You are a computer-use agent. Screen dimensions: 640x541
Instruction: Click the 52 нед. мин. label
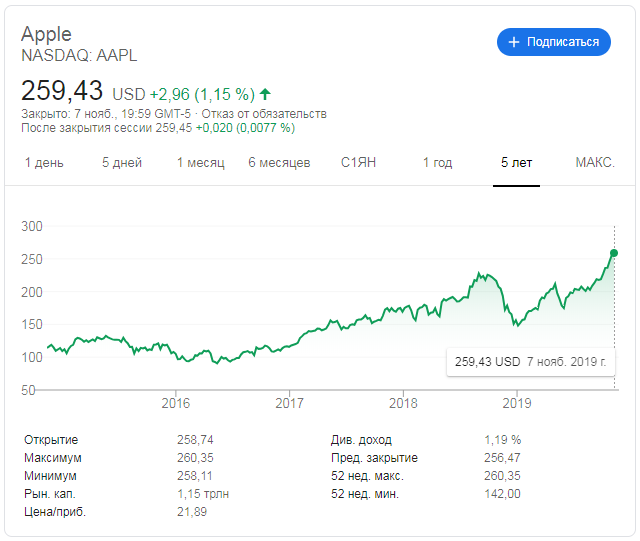pos(365,494)
